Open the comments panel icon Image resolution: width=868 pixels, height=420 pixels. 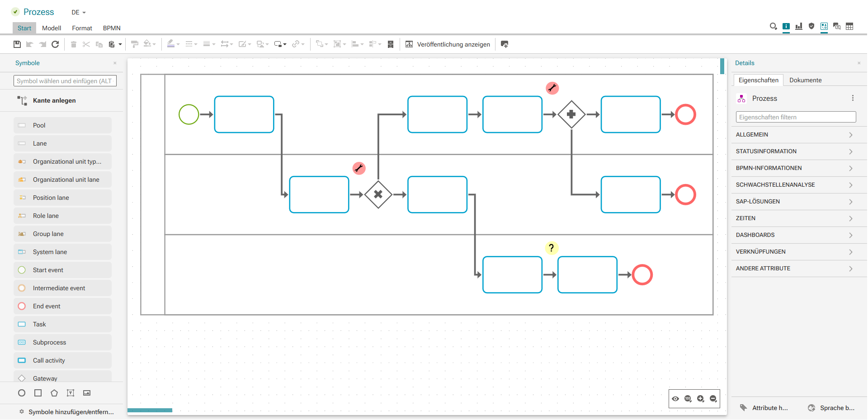[837, 26]
